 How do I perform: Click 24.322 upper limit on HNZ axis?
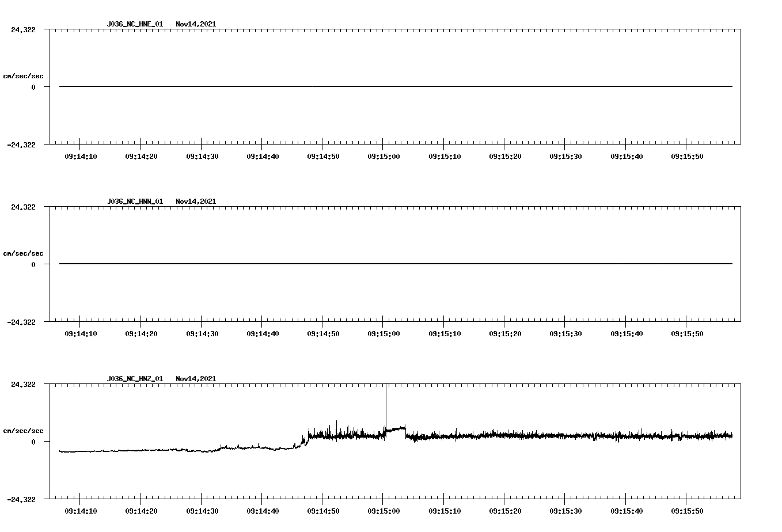(23, 384)
